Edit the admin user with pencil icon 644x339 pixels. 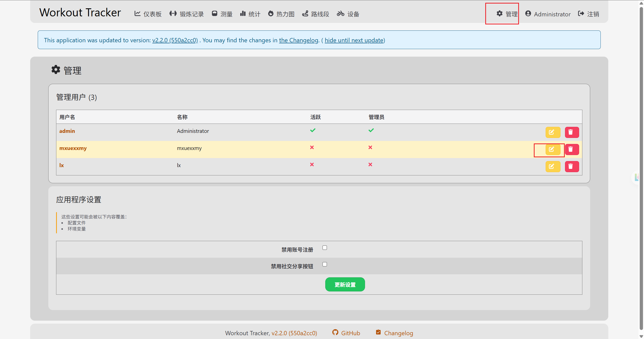coord(553,132)
